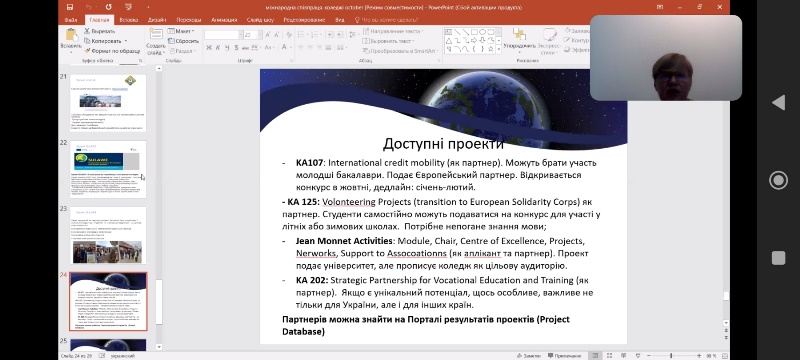
Task: Clear all formatting eraser icon
Action: tap(289, 35)
